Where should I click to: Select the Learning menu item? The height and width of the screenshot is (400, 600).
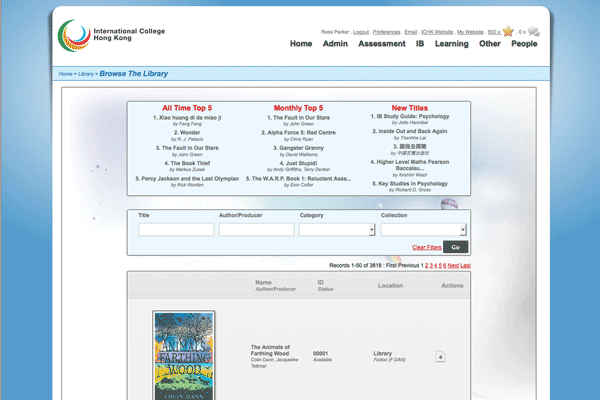click(x=451, y=44)
